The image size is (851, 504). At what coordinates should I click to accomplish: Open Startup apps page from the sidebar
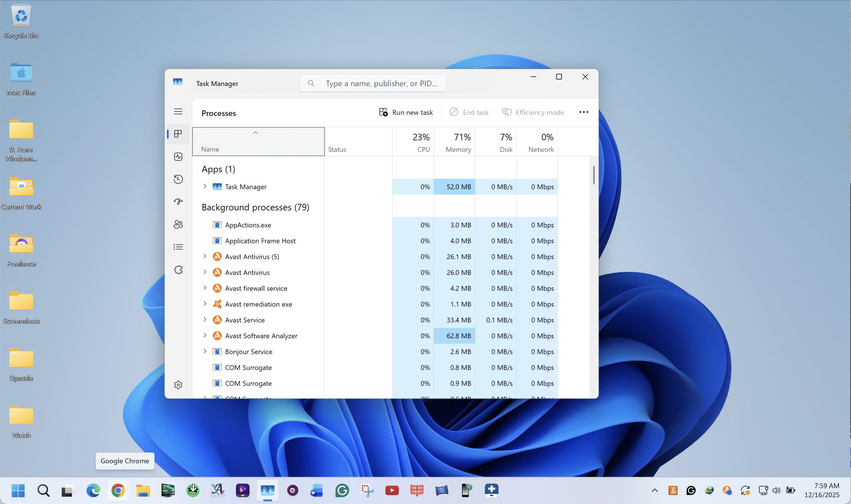[178, 202]
